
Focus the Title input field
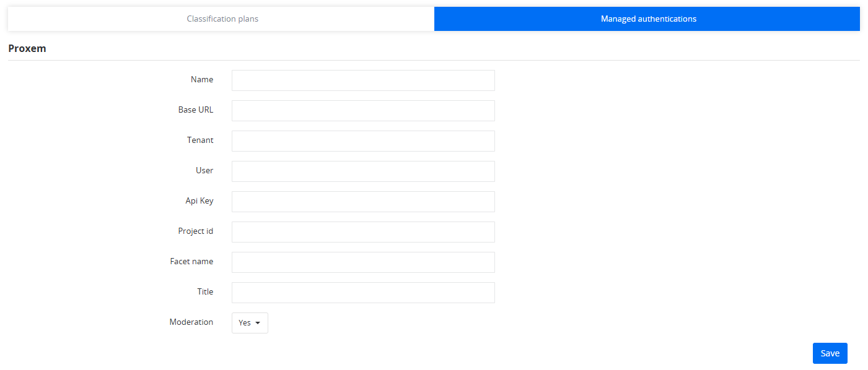(363, 293)
